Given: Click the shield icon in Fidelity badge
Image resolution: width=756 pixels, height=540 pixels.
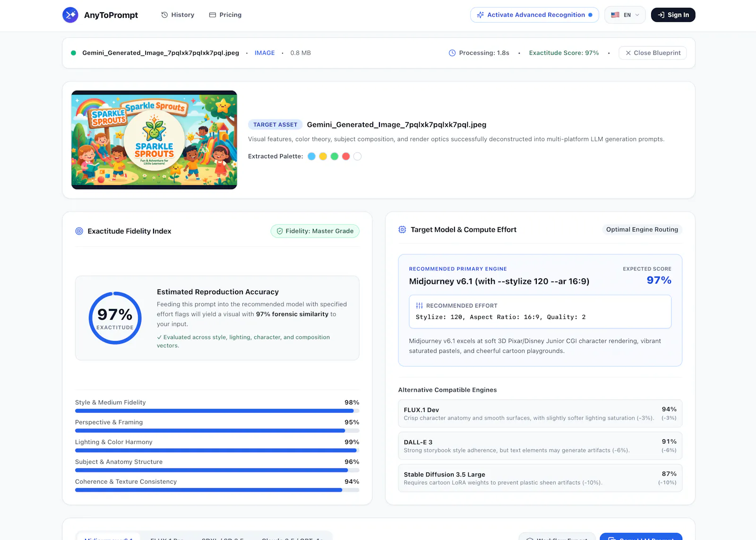Looking at the screenshot, I should tap(280, 231).
